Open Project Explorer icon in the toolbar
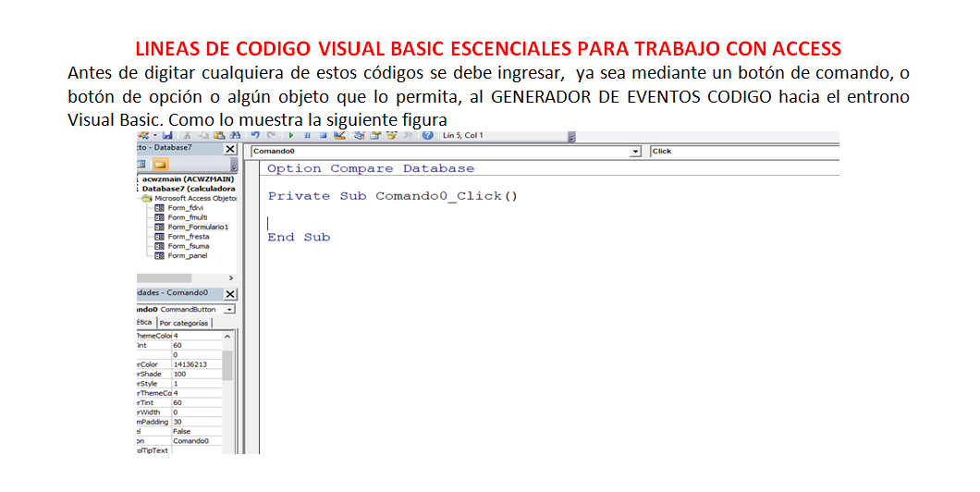Image resolution: width=980 pixels, height=492 pixels. pyautogui.click(x=360, y=135)
